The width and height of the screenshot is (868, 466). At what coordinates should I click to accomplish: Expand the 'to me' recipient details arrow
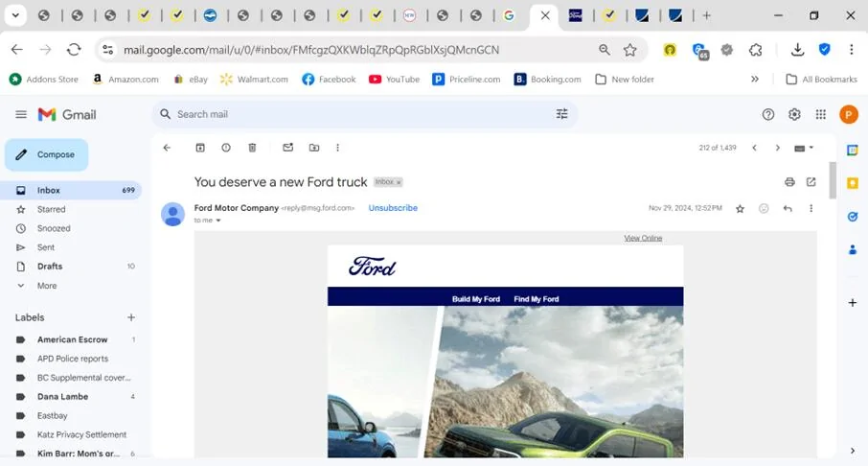click(218, 221)
